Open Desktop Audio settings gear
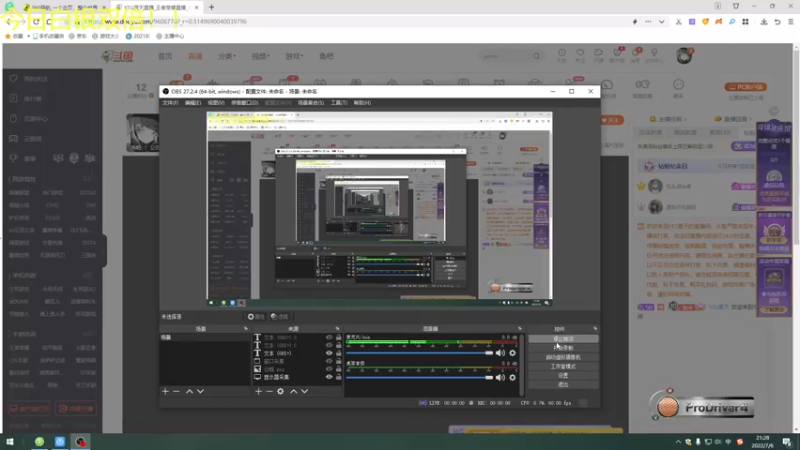 tap(513, 378)
